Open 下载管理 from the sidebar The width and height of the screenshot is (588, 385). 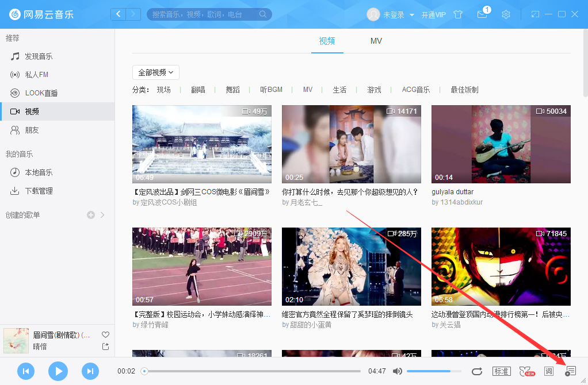pos(36,190)
